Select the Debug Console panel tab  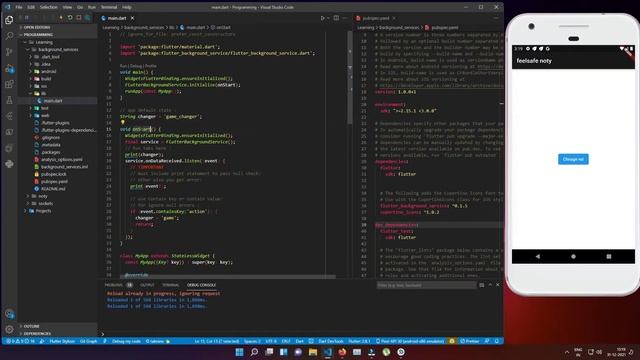tap(201, 285)
